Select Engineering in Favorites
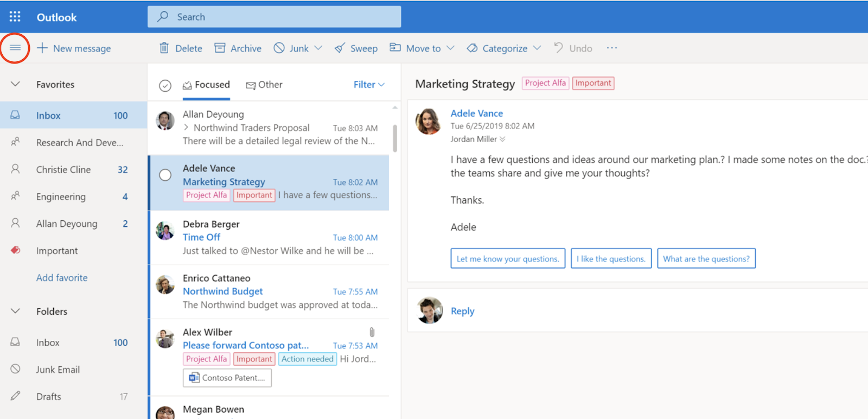 (73, 196)
